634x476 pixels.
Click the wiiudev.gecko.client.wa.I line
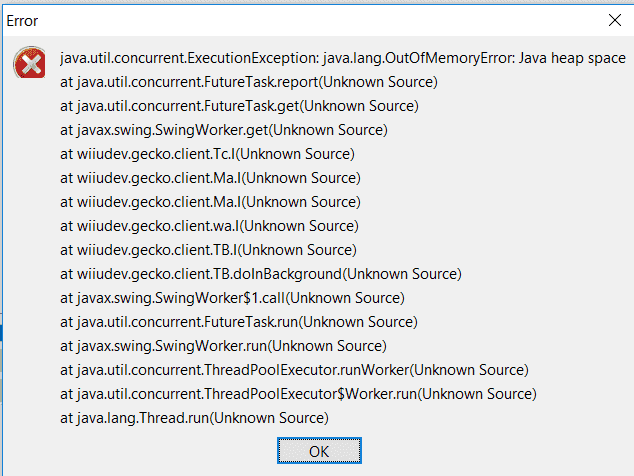coord(209,226)
